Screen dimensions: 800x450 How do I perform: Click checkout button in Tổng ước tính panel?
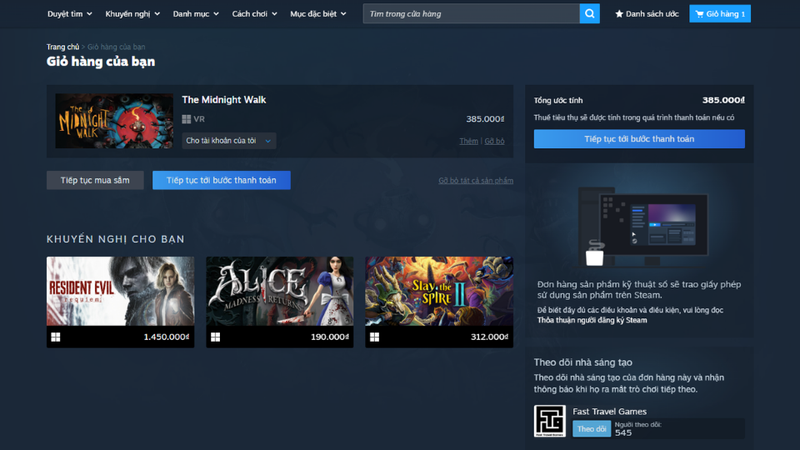(x=639, y=139)
